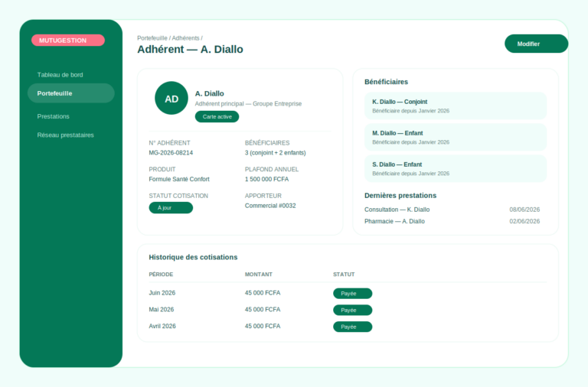Click plafond value 1 500 000 FCFA
Viewport: 588px width, 387px height.
[266, 179]
